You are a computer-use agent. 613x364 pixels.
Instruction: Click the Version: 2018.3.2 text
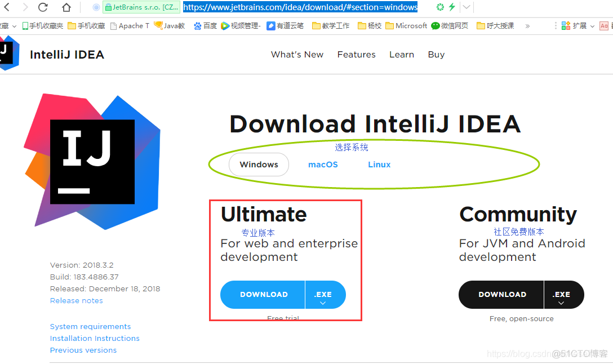[82, 265]
